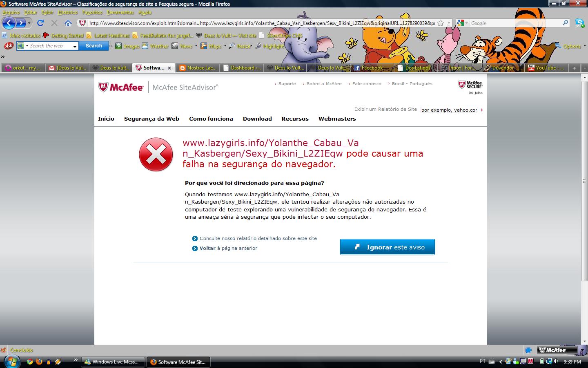This screenshot has width=588, height=368.
Task: Open the Getting Started bookmark
Action: coord(63,36)
